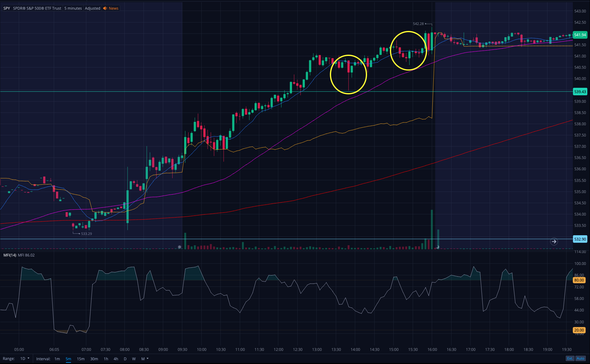Screen dimensions: 590x364
Task: Select the 1h interval
Action: (x=106, y=359)
